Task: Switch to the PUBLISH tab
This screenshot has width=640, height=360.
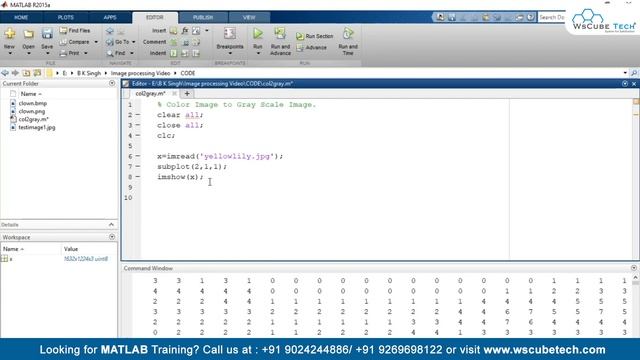Action: point(203,18)
